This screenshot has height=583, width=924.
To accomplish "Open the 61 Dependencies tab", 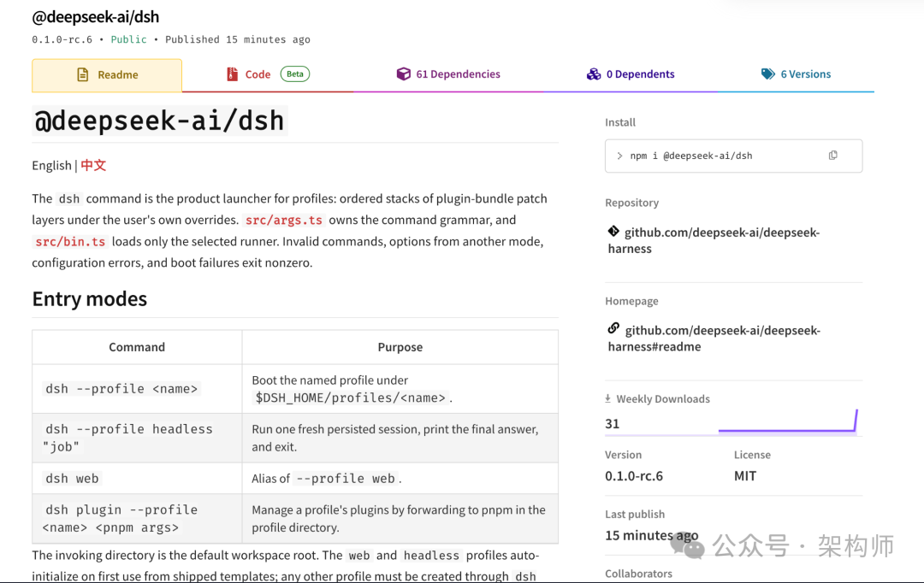I will click(448, 74).
